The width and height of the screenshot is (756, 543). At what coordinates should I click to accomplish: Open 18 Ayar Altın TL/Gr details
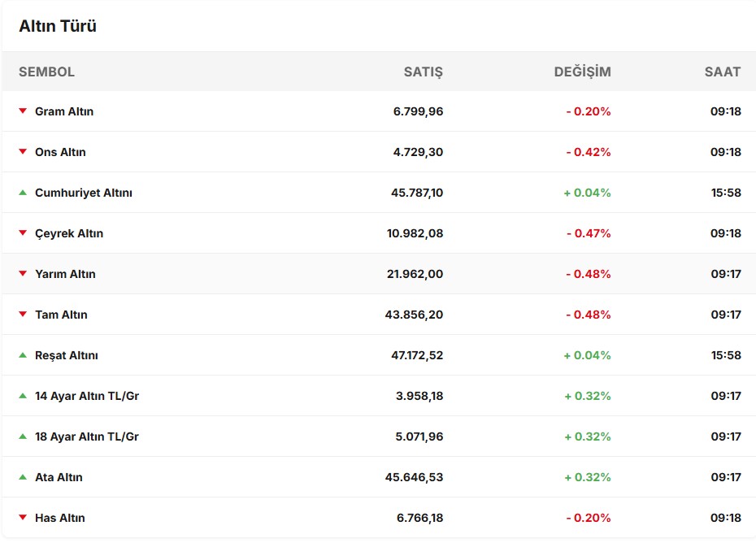(87, 437)
